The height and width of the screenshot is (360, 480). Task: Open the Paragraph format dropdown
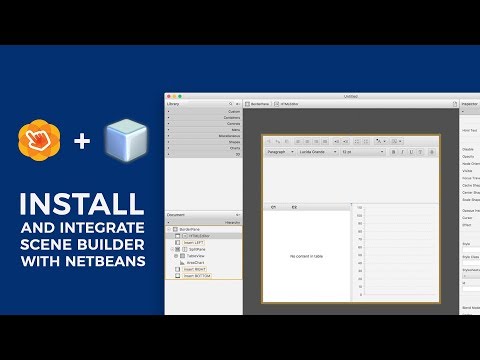[x=280, y=152]
